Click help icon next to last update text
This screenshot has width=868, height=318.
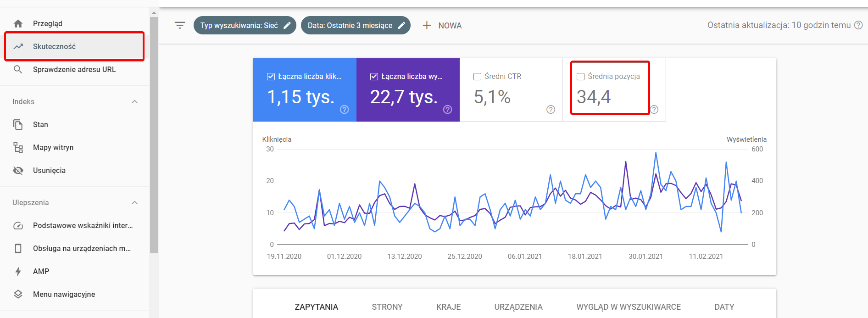pos(858,25)
